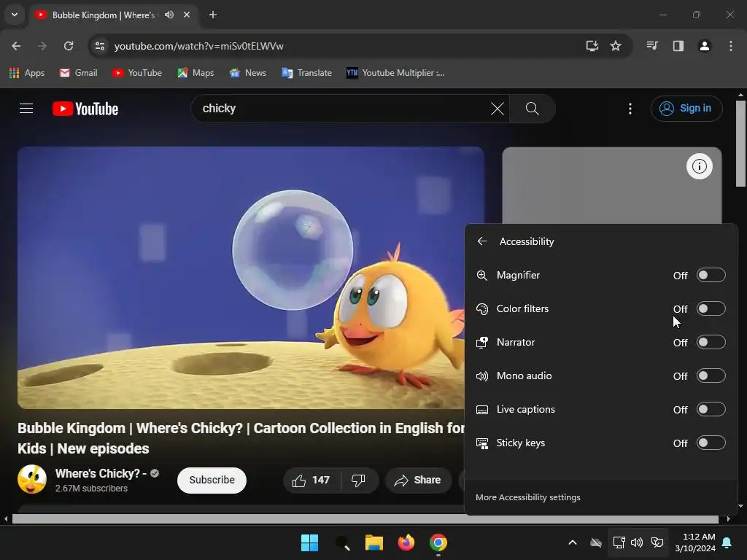747x560 pixels.
Task: Turn on the Narrator switch
Action: pyautogui.click(x=711, y=343)
